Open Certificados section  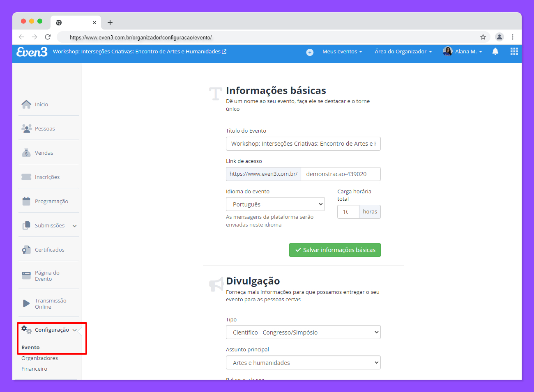50,250
